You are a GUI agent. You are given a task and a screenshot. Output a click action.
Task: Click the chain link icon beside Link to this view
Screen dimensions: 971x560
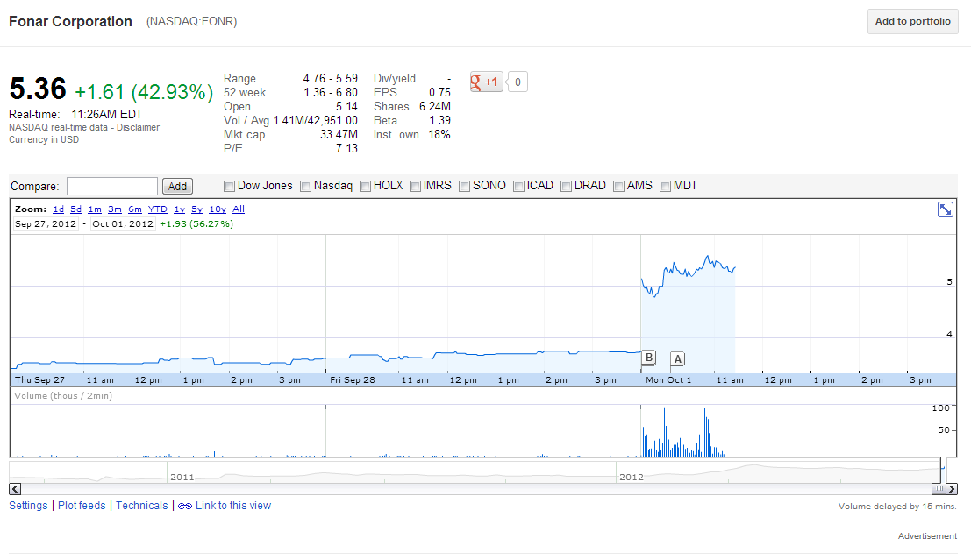pos(184,507)
